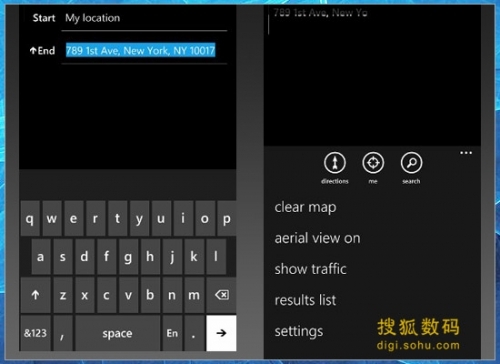This screenshot has width=500, height=364.
Task: Tap the p key
Action: click(x=227, y=218)
